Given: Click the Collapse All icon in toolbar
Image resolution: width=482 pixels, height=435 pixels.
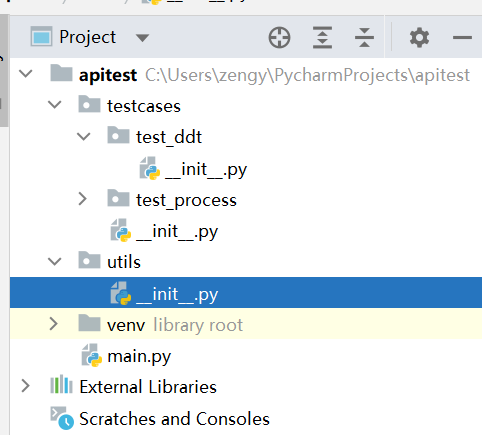Looking at the screenshot, I should tap(364, 37).
